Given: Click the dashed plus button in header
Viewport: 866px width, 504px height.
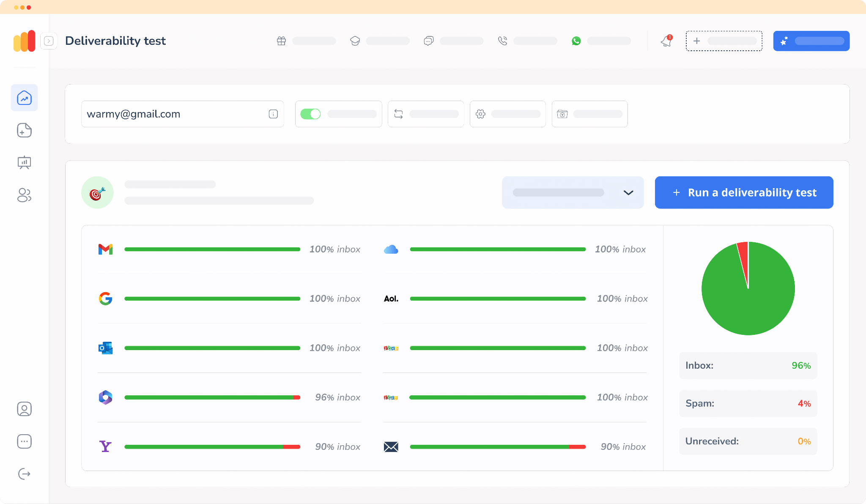Looking at the screenshot, I should (724, 41).
